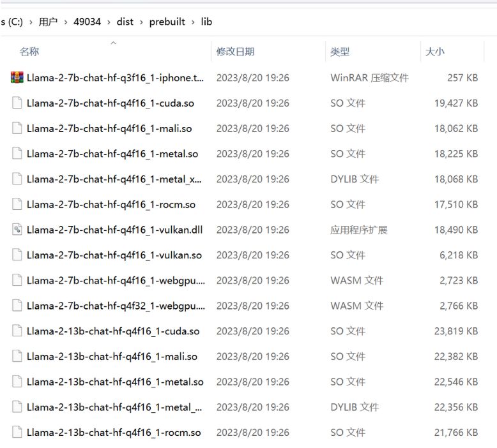Expand chevron after 49034 in address bar
Viewport: 497px width, 448px height.
pyautogui.click(x=109, y=22)
